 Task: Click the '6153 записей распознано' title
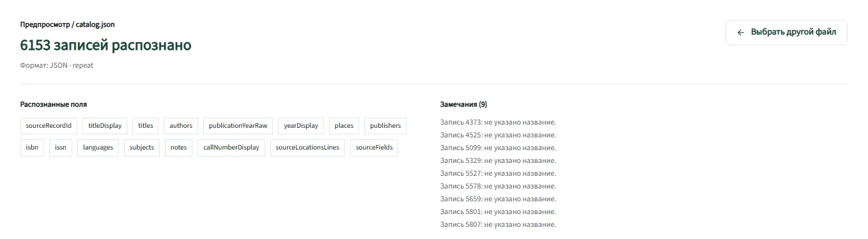[105, 45]
